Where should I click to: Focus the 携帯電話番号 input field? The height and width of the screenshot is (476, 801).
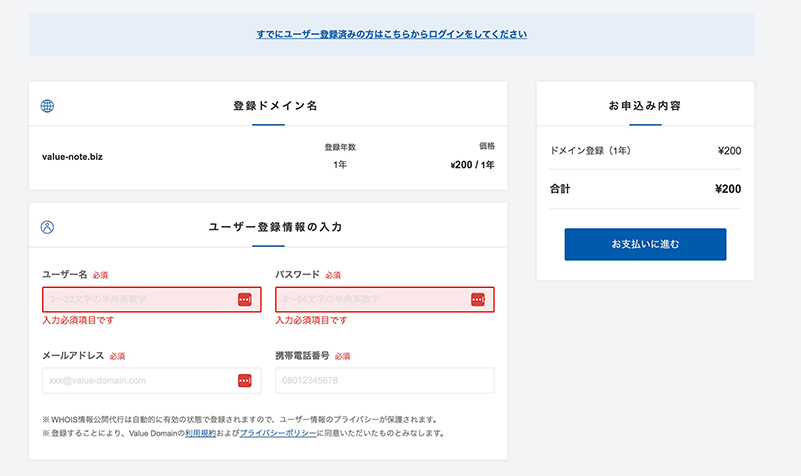click(x=385, y=380)
